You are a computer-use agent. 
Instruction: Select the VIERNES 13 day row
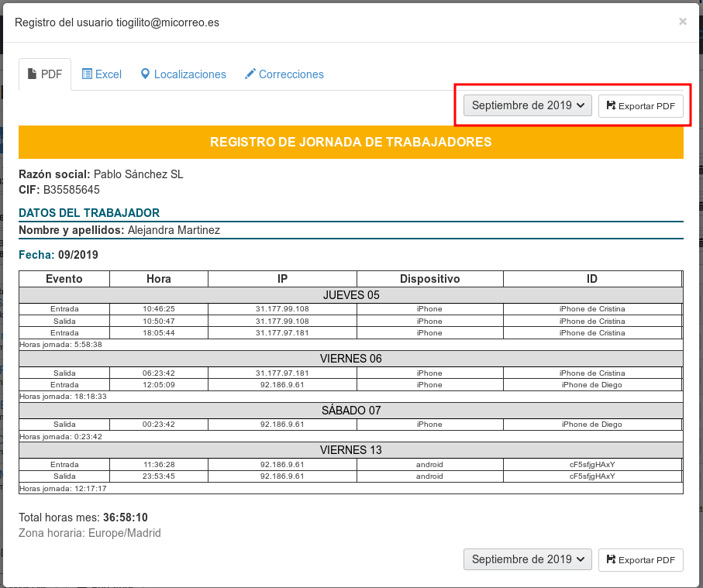coord(351,450)
